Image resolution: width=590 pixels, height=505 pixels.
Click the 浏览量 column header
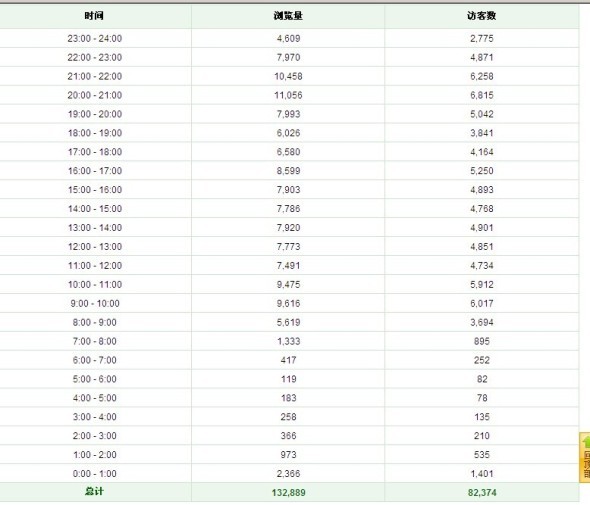288,16
